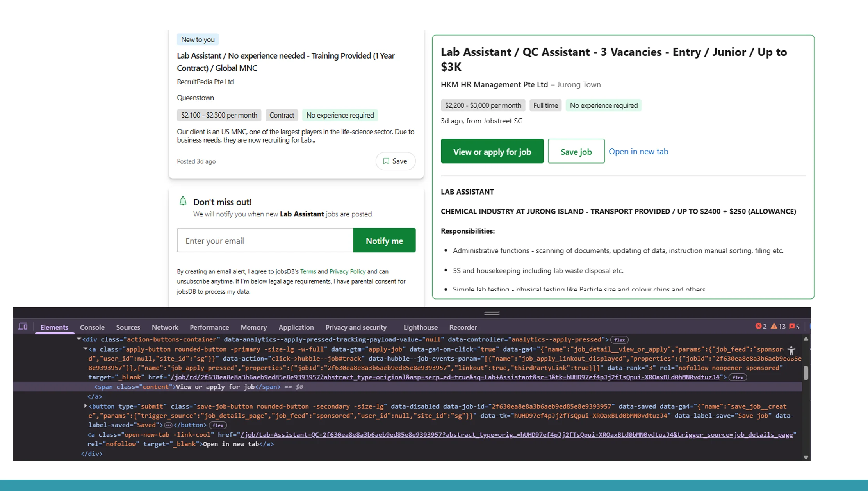Click the notification bell icon beside Don't miss out

pyautogui.click(x=183, y=201)
